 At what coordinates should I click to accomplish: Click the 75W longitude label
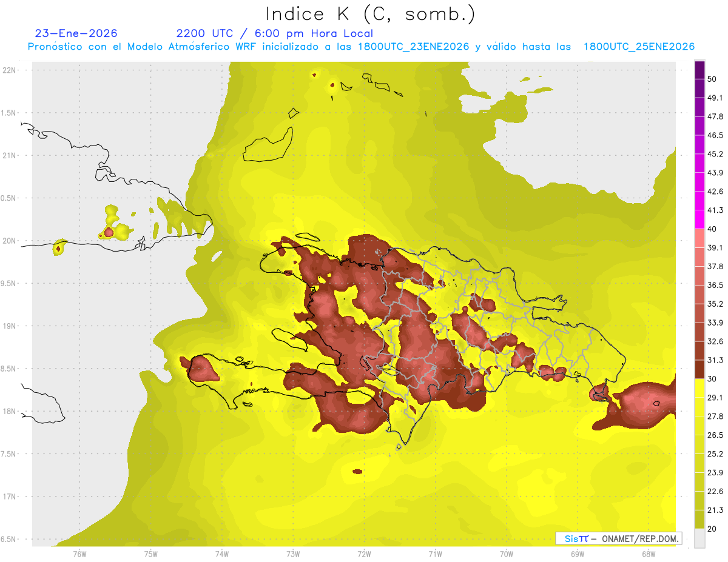pos(151,554)
